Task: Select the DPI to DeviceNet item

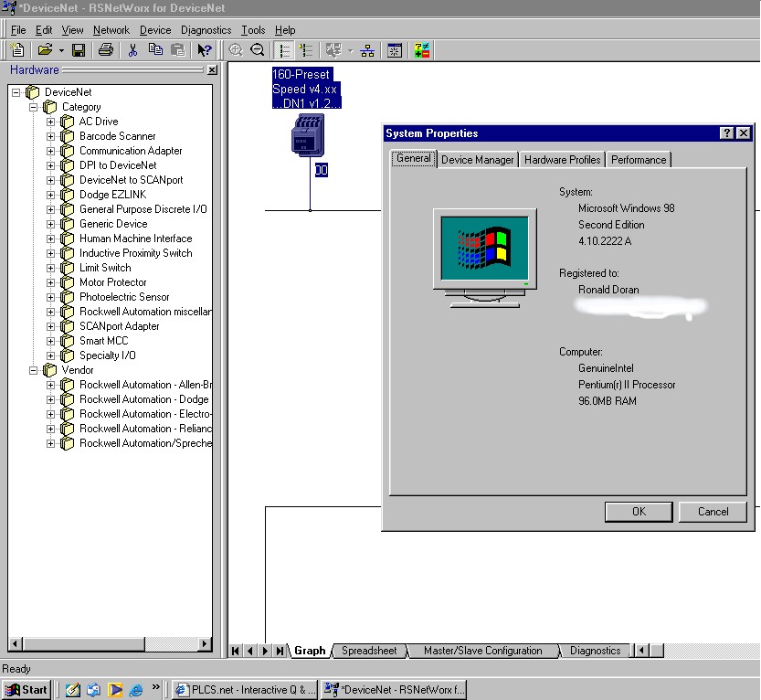Action: pyautogui.click(x=118, y=165)
